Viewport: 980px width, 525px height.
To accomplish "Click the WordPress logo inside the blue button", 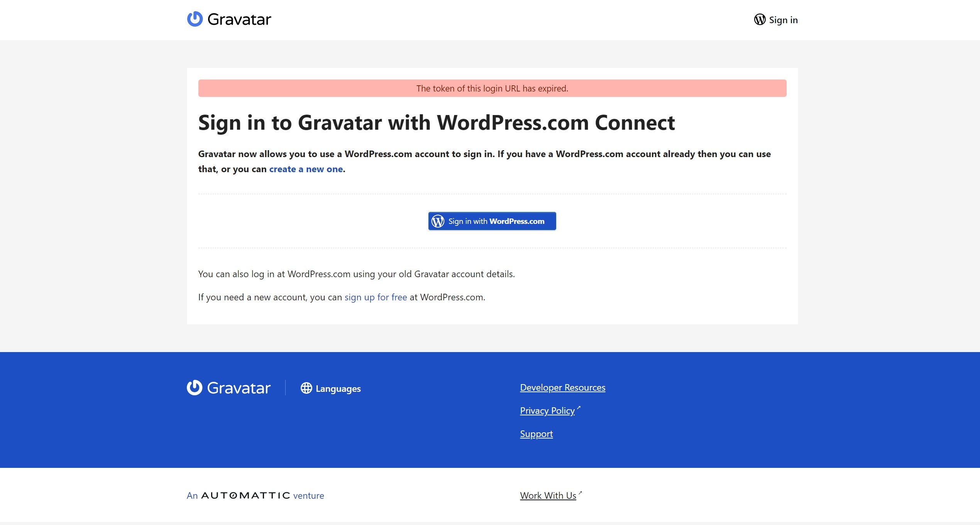I will click(438, 221).
